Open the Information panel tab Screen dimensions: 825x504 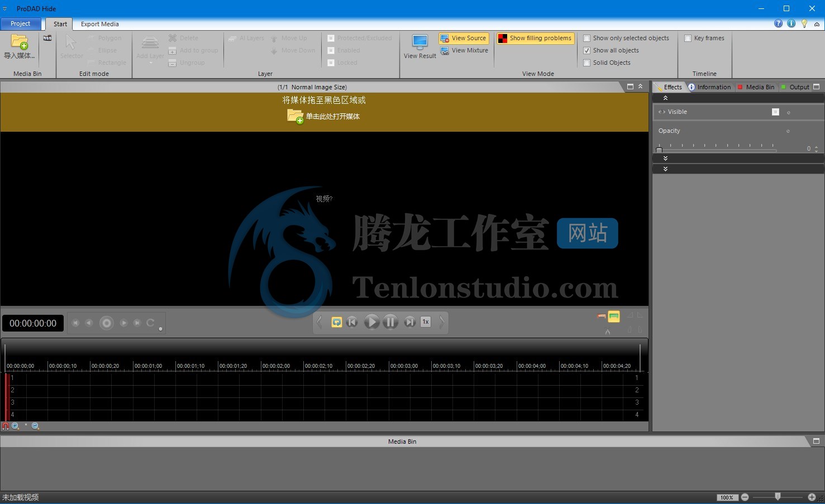pos(709,87)
